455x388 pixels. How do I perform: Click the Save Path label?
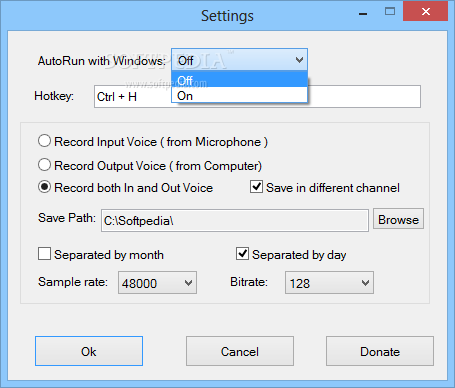(x=67, y=218)
